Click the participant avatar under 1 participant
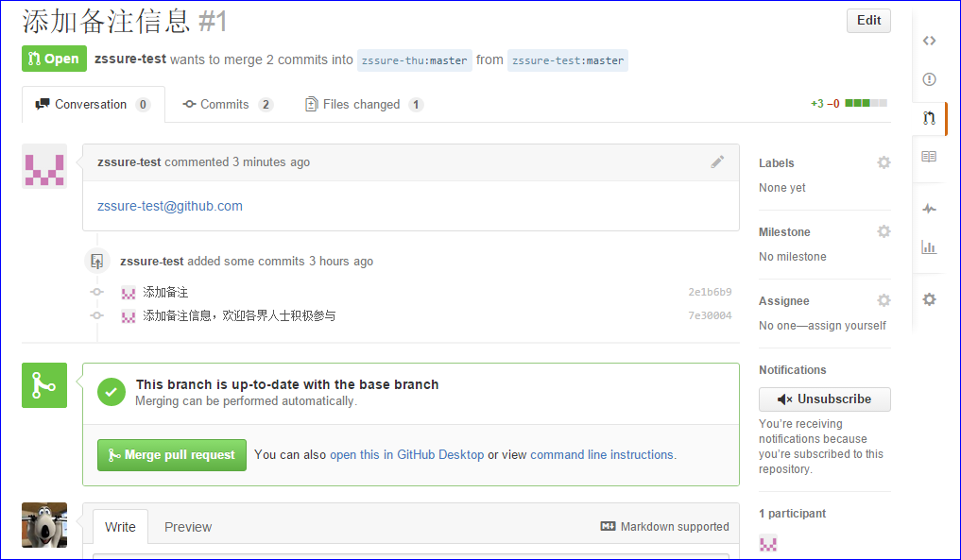Viewport: 961px width, 560px height. point(768,543)
